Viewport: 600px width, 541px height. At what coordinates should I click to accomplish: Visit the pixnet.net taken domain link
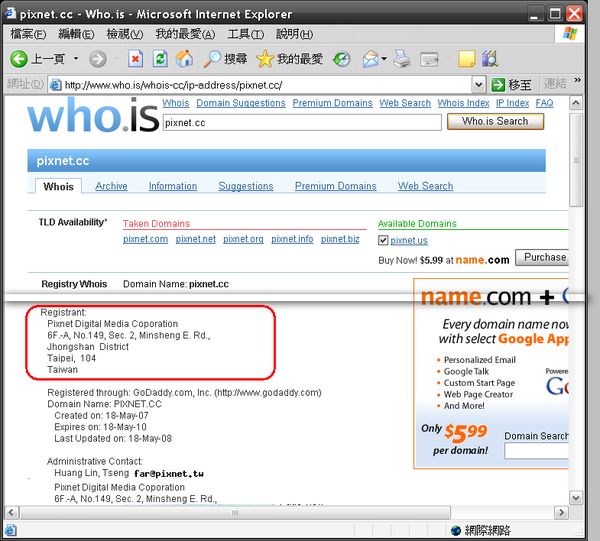click(196, 239)
